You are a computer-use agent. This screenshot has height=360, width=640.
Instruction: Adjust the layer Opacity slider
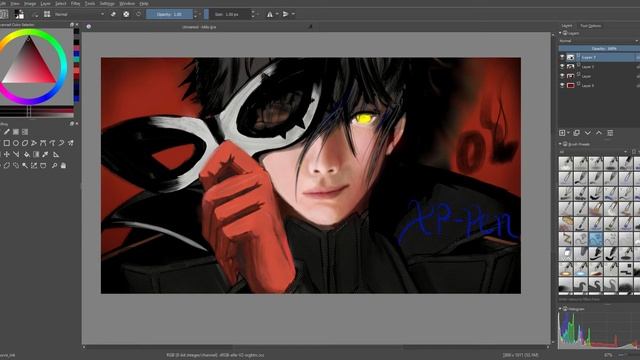pyautogui.click(x=599, y=49)
